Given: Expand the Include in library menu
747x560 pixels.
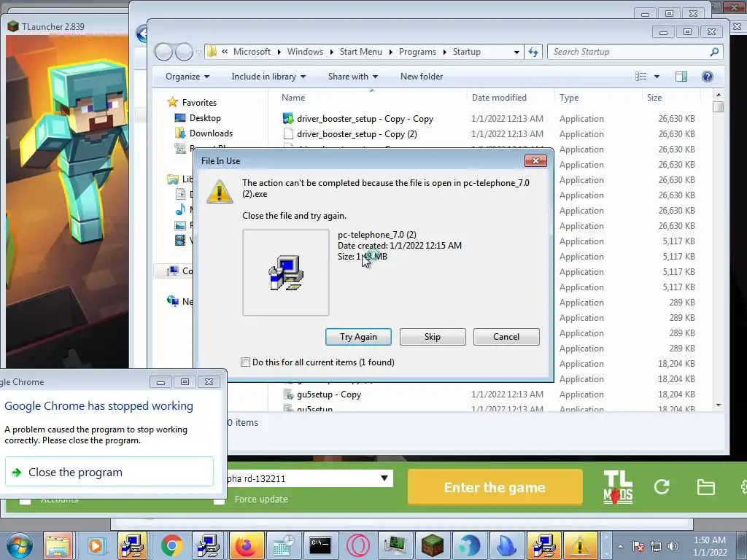Looking at the screenshot, I should pos(268,77).
